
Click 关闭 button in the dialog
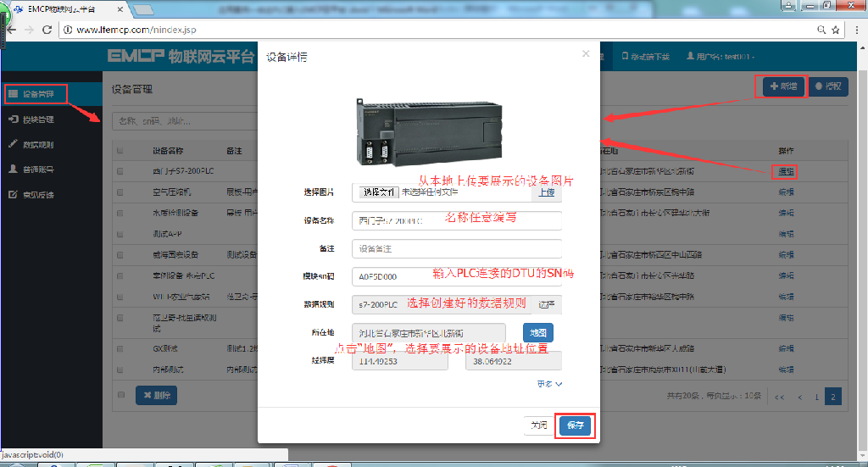point(538,425)
